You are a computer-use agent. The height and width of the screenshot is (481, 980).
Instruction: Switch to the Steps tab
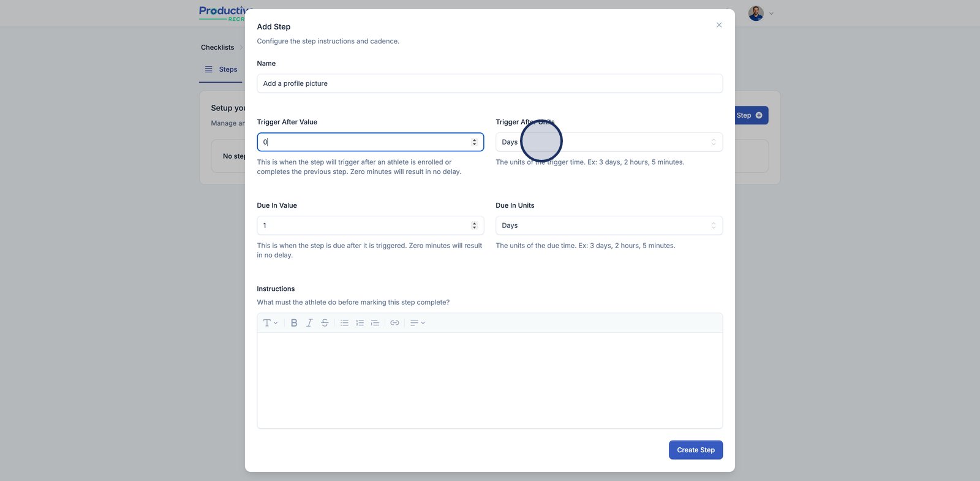click(221, 70)
